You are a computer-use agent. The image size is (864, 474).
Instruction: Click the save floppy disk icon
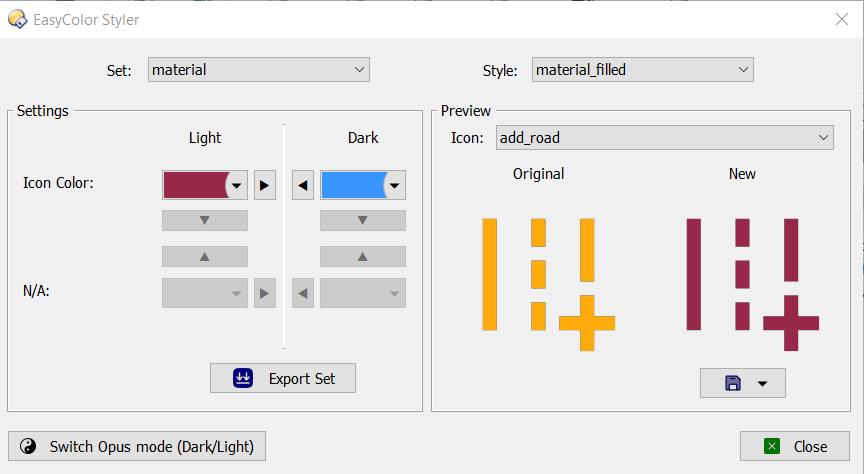pos(732,383)
